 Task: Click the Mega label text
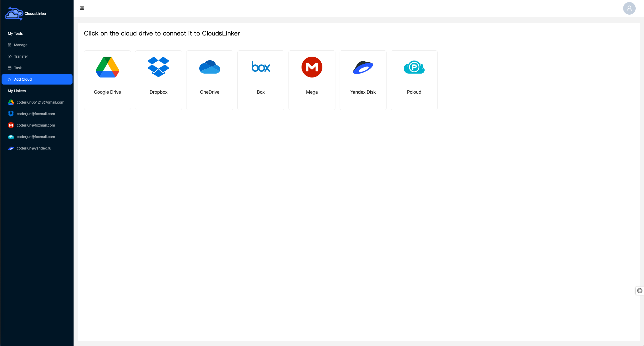(312, 92)
